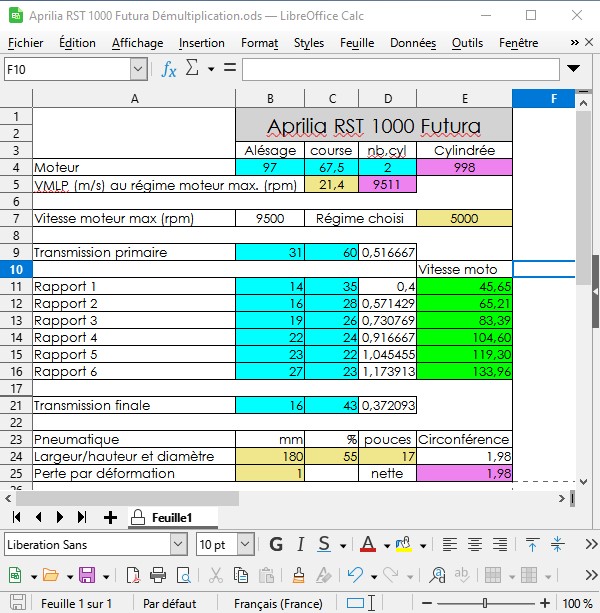Align cell content left
Screen dimensions: 600x613
[x=450, y=544]
